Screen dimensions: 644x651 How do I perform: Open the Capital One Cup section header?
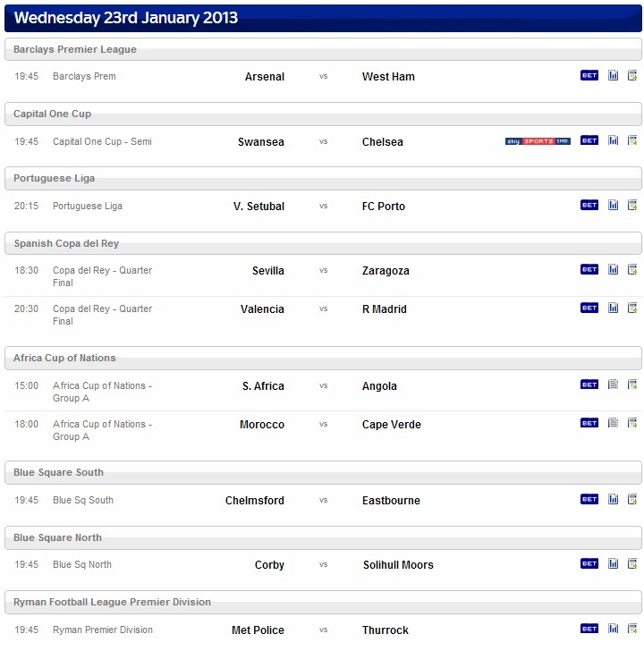[323, 114]
